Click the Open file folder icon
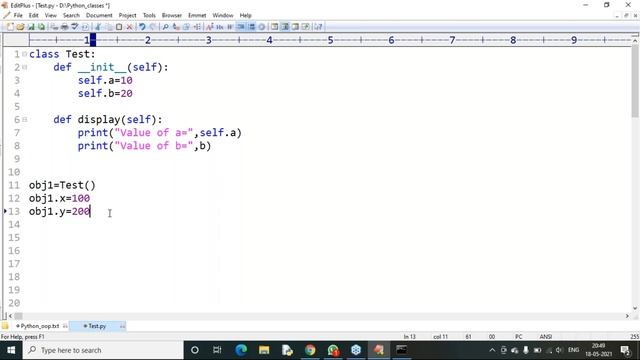 (x=20, y=27)
